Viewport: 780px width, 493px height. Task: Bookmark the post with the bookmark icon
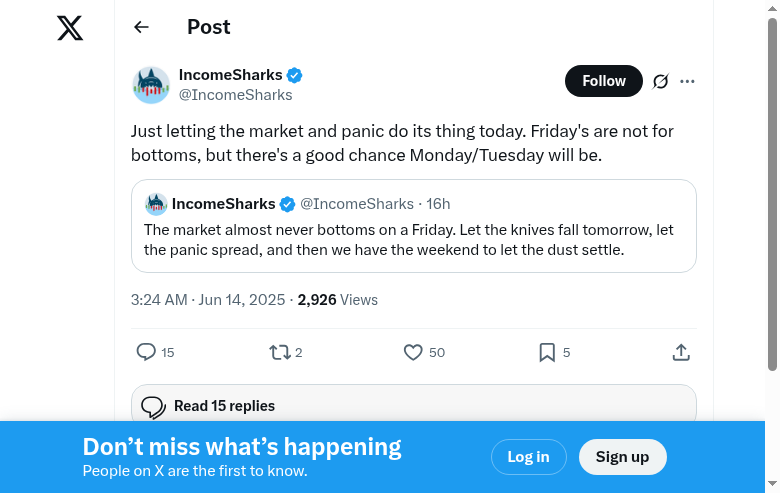(547, 352)
